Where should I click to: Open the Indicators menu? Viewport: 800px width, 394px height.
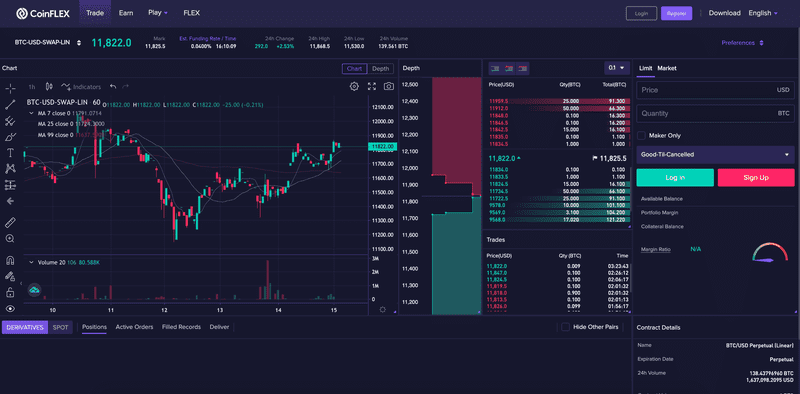click(81, 87)
